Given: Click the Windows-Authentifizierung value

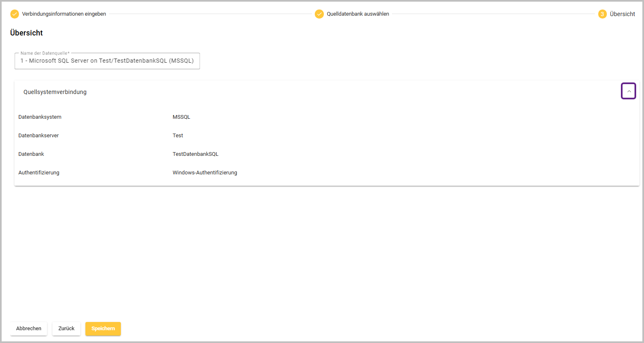Looking at the screenshot, I should pyautogui.click(x=205, y=173).
